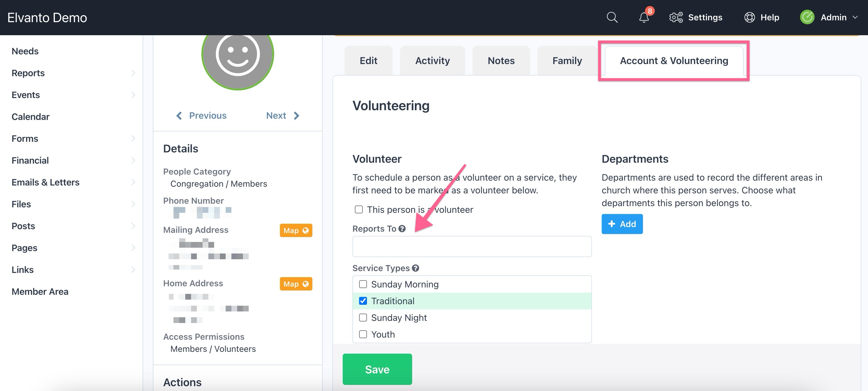
Task: Click the globe icon on Home Address Map
Action: click(306, 284)
